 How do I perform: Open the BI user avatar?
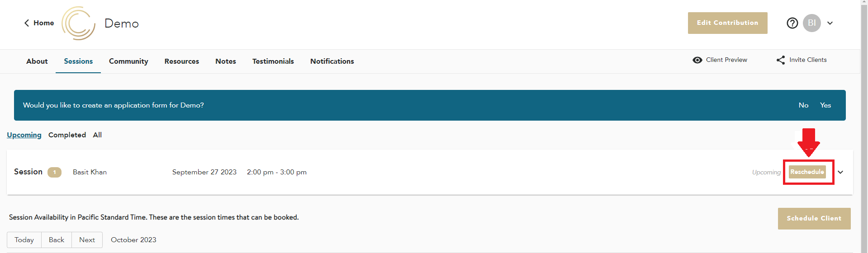point(811,23)
